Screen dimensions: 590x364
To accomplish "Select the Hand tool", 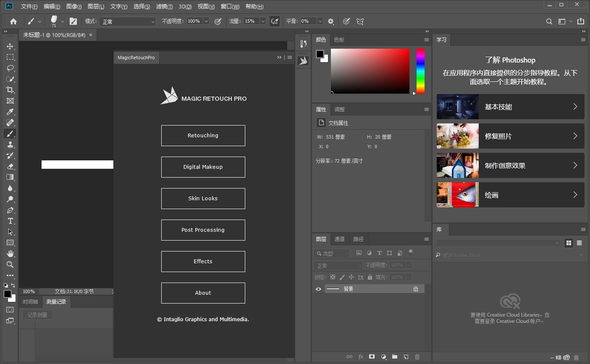I will coord(10,254).
